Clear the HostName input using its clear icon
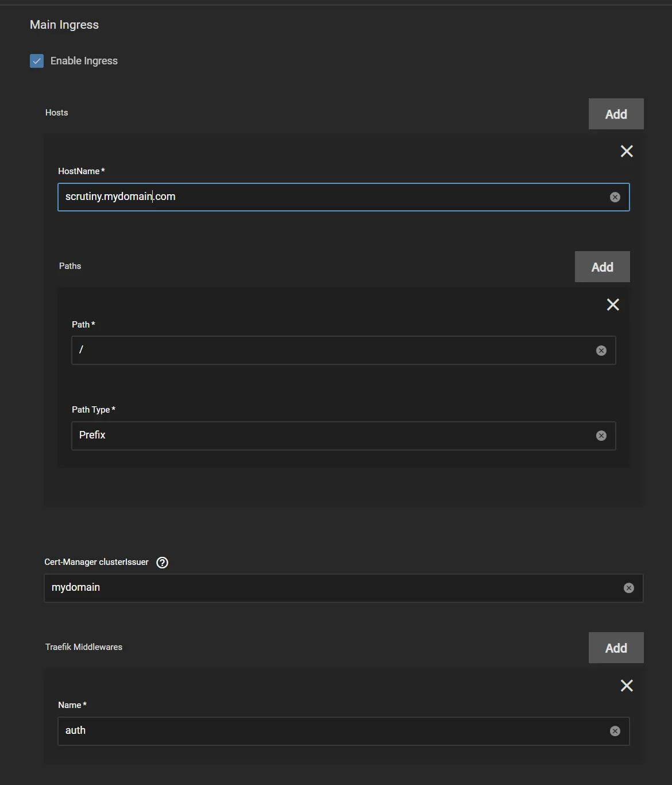 click(615, 197)
